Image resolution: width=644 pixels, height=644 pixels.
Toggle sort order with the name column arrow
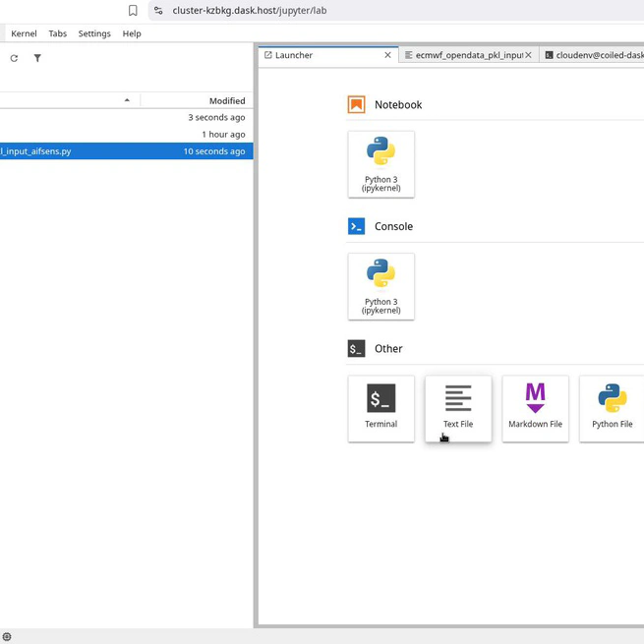click(x=127, y=100)
